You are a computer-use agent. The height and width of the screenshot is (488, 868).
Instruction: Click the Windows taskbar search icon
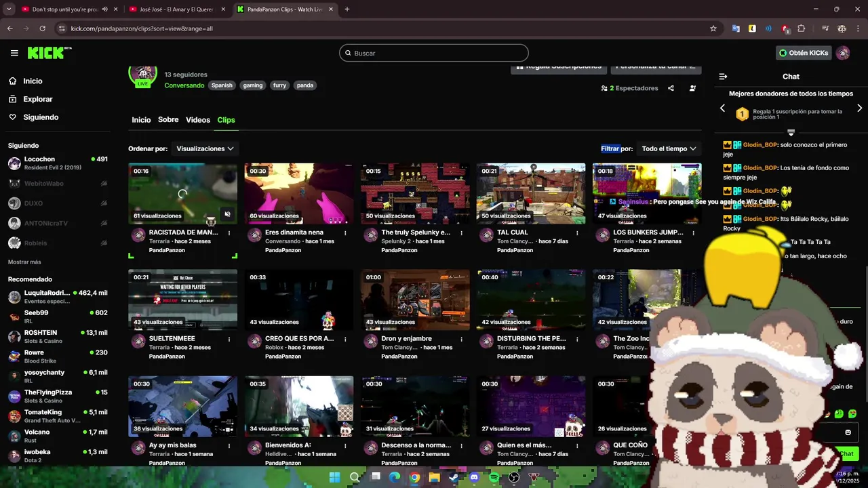[x=355, y=478]
